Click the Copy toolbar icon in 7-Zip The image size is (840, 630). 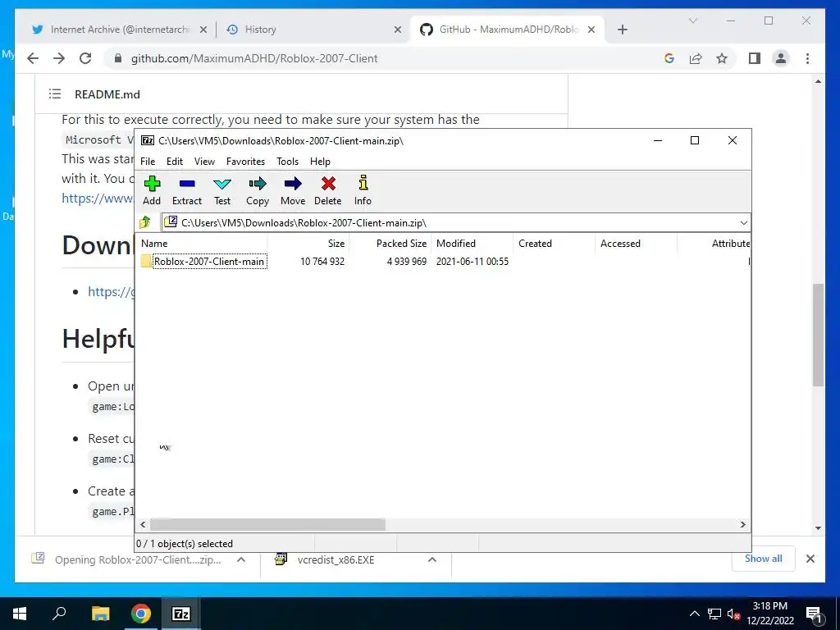pos(257,185)
